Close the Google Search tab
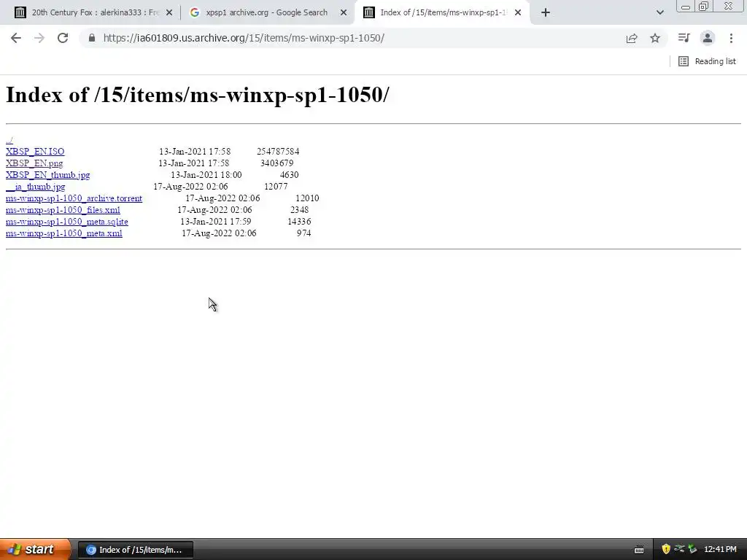The image size is (747, 560). coord(344,13)
